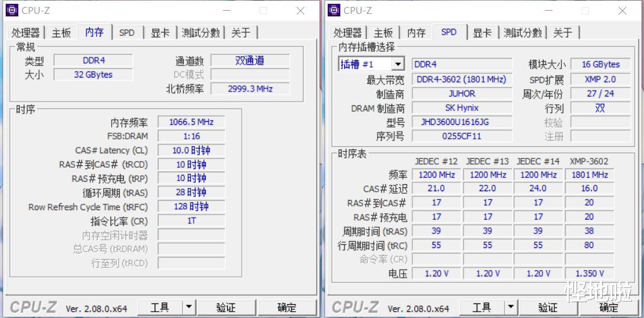Click the 0255CF11 serial number field
The image size is (644, 318).
[x=462, y=136]
